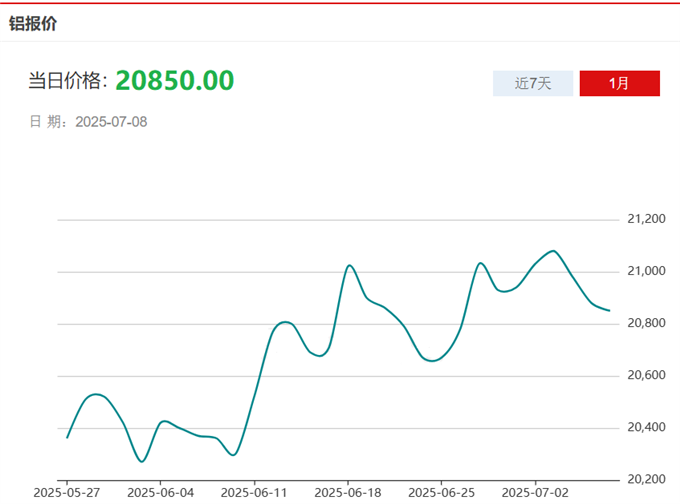Click the 20,400 y-axis label
The image size is (680, 504).
[645, 427]
